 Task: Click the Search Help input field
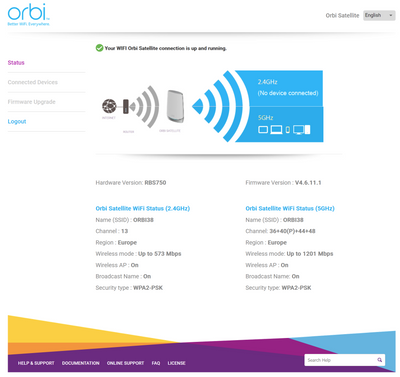[x=340, y=360]
